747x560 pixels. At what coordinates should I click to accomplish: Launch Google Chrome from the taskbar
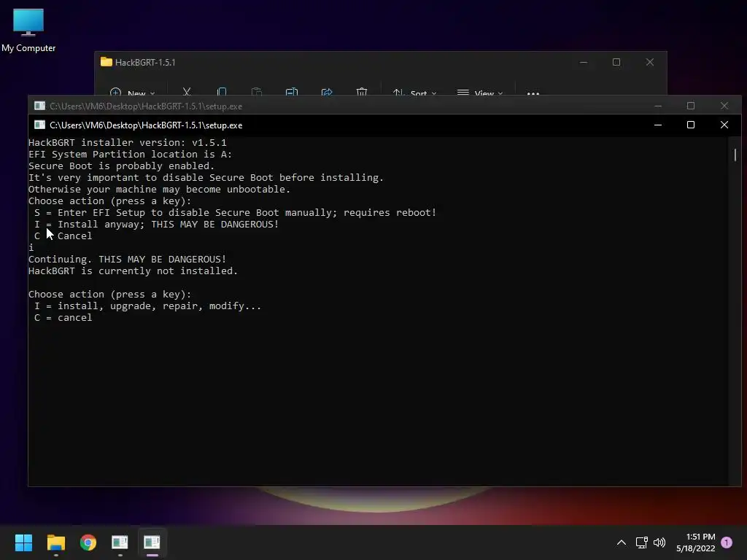pyautogui.click(x=88, y=542)
